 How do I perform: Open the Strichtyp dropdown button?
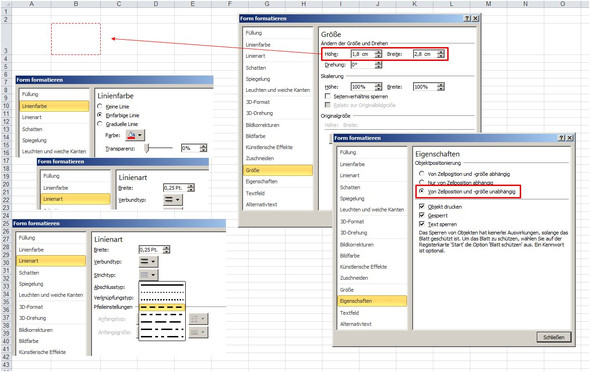148,275
